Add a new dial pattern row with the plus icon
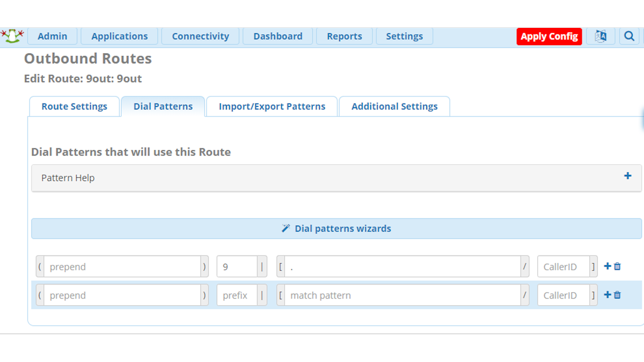The width and height of the screenshot is (644, 362). click(x=606, y=265)
